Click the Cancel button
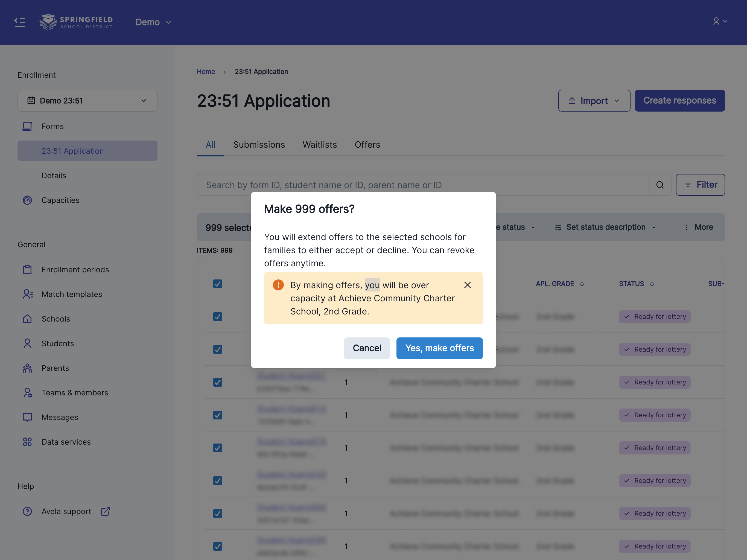Screen dimensions: 747x560 click(x=366, y=348)
